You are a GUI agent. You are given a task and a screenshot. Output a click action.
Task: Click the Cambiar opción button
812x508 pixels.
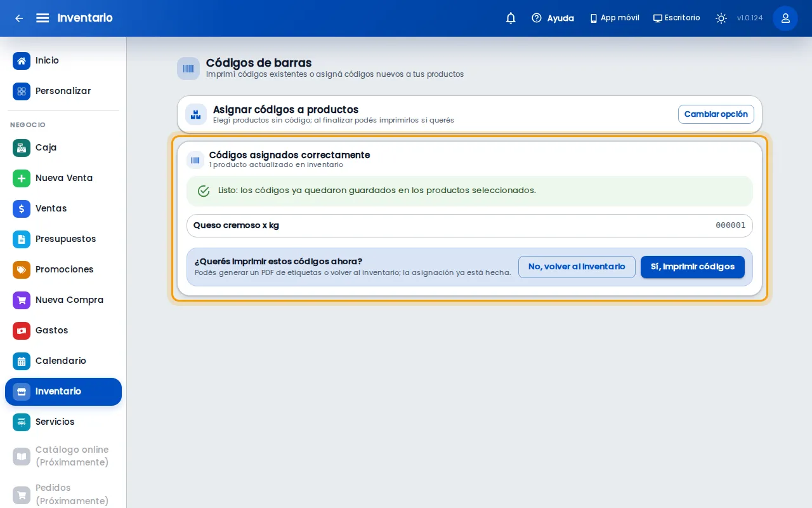coord(716,114)
